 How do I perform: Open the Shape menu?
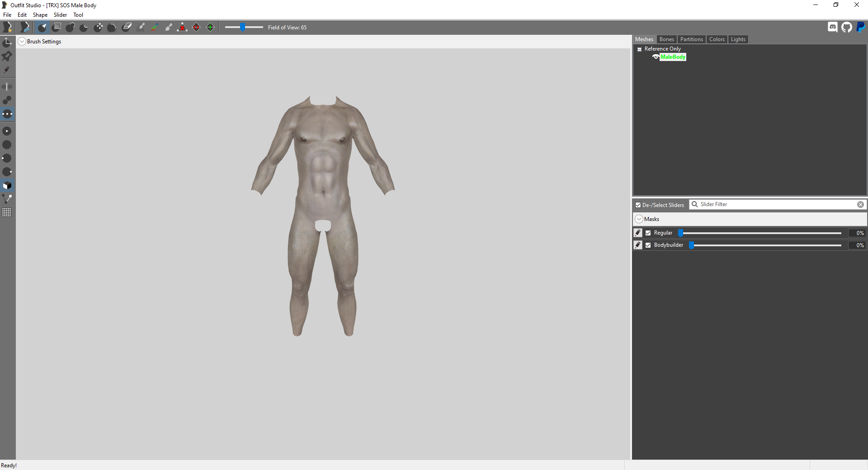(x=40, y=15)
